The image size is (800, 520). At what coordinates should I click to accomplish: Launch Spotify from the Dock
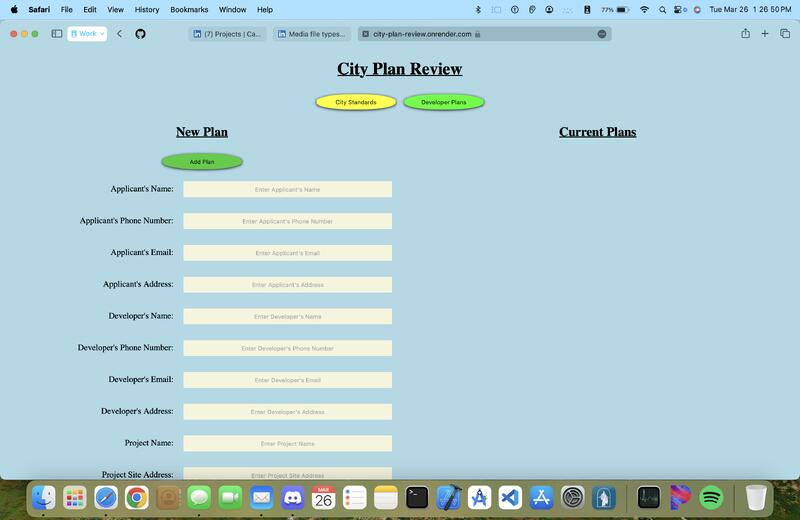[x=711, y=497]
